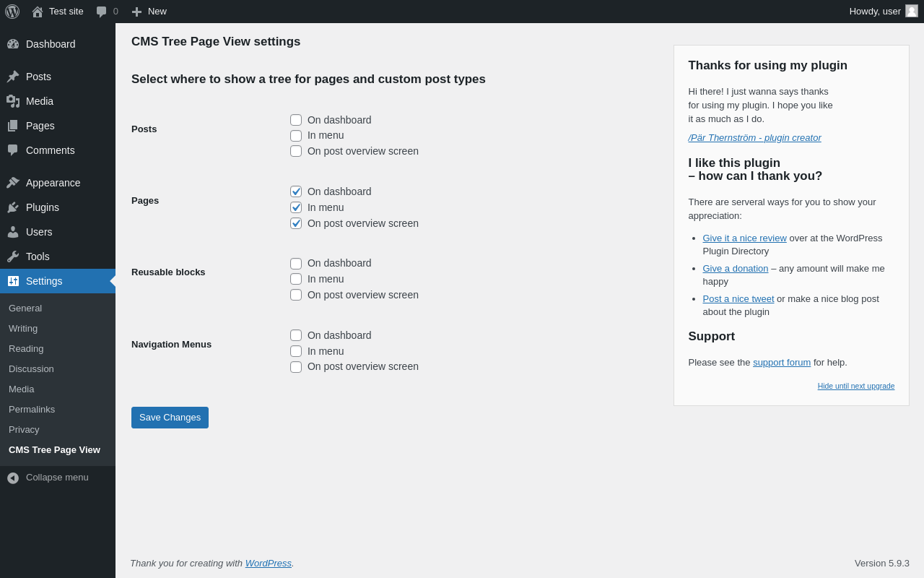
Task: Open Plugins label in the sidebar
Action: [x=43, y=207]
